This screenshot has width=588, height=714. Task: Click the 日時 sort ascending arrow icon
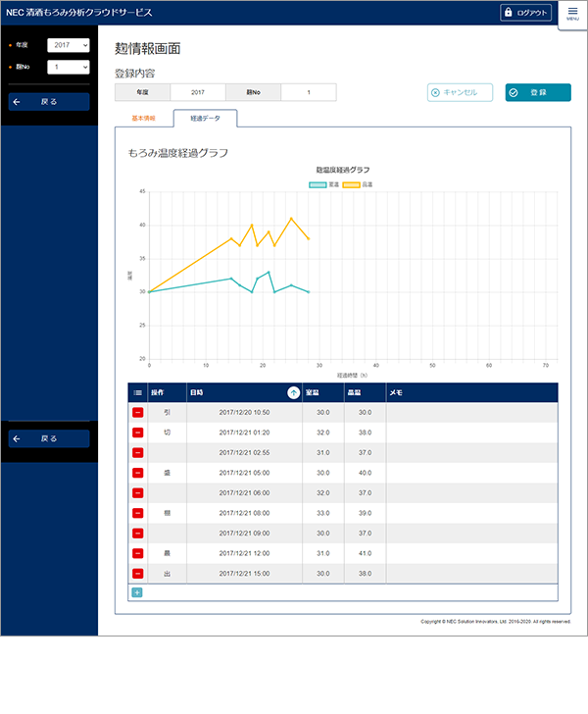(x=293, y=392)
